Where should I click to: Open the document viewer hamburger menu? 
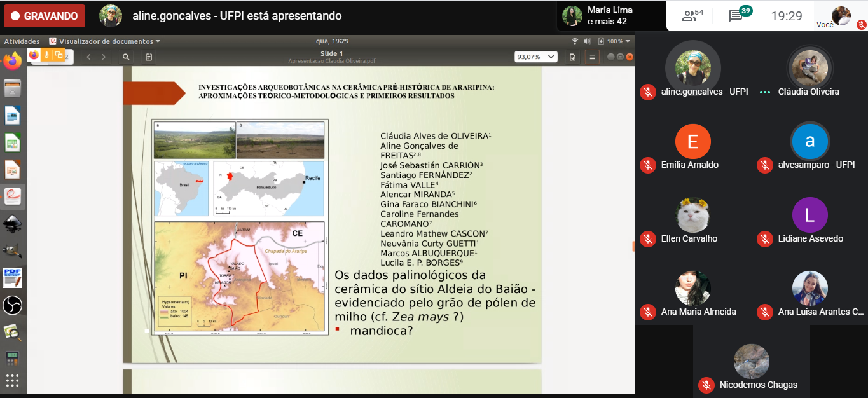tap(591, 57)
